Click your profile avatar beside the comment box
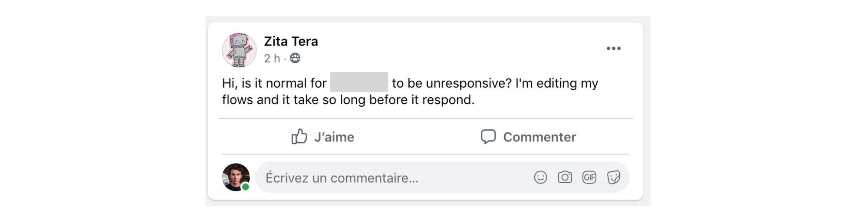 point(236,177)
